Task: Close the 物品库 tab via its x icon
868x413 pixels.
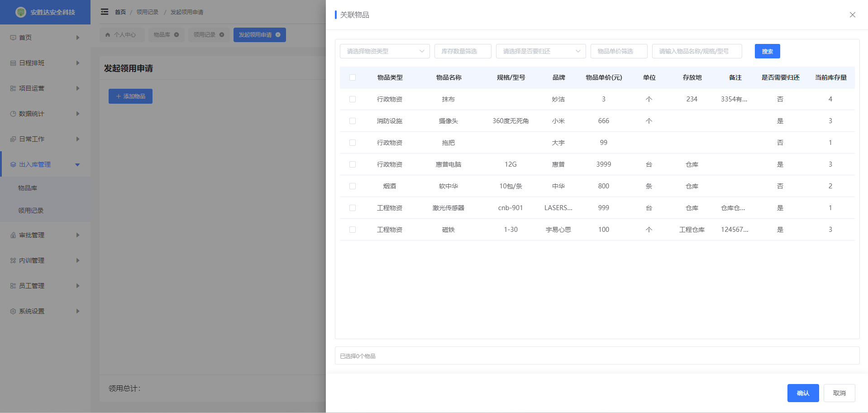Action: (176, 35)
